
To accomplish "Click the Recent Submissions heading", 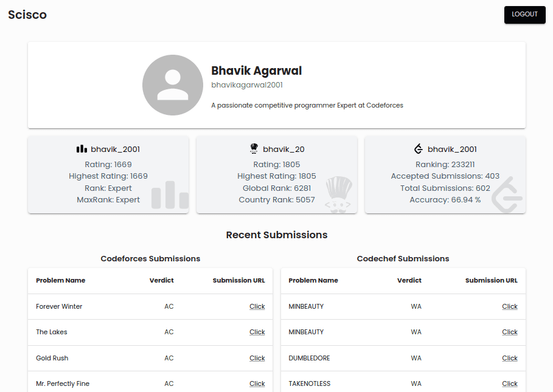I will 276,235.
